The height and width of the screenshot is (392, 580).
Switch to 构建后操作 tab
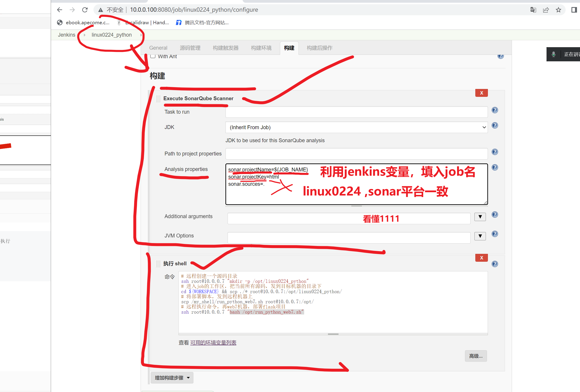pyautogui.click(x=319, y=48)
